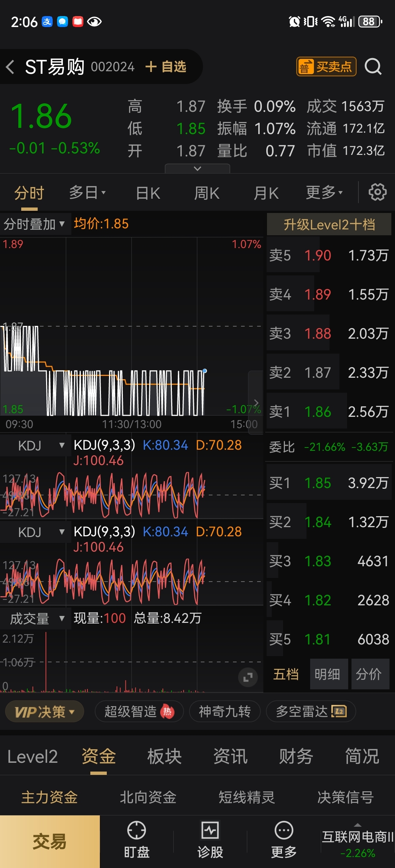The width and height of the screenshot is (395, 868).
Task: Expand the quote details chevron
Action: (x=197, y=168)
